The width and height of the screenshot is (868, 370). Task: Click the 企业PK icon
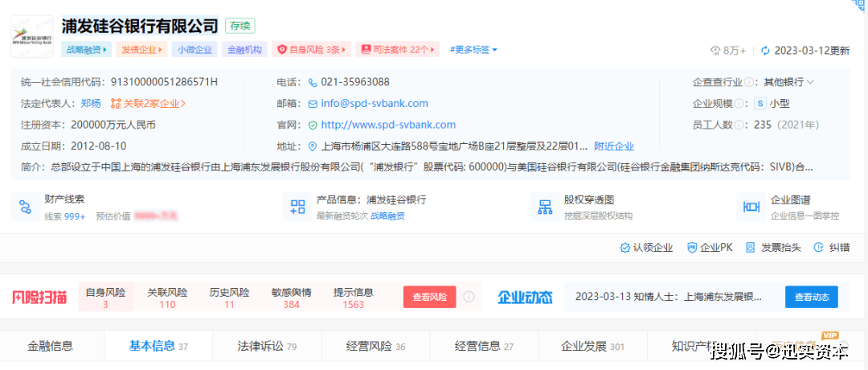pyautogui.click(x=691, y=248)
